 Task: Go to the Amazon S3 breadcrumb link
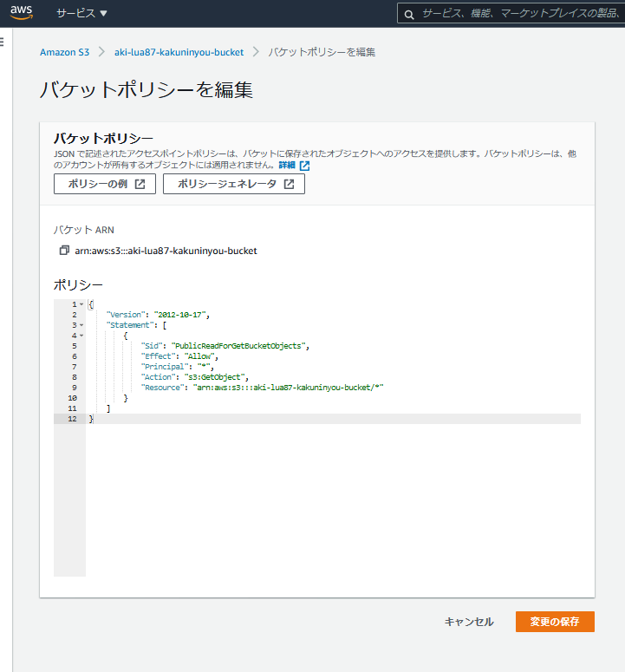click(x=65, y=52)
